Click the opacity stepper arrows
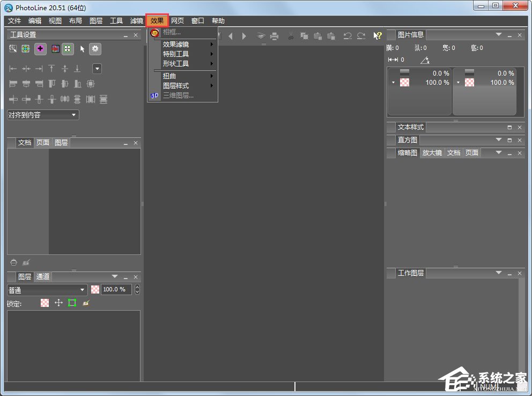This screenshot has height=396, width=532. click(137, 289)
